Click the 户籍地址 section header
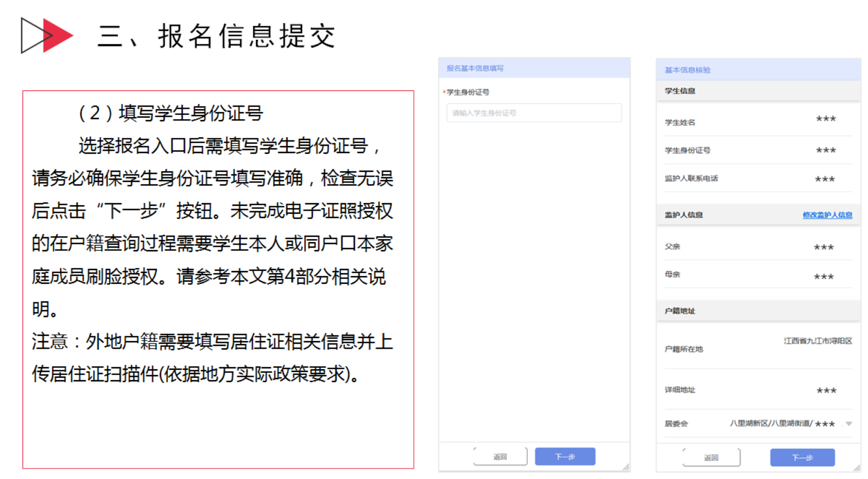The width and height of the screenshot is (868, 479). 680,311
